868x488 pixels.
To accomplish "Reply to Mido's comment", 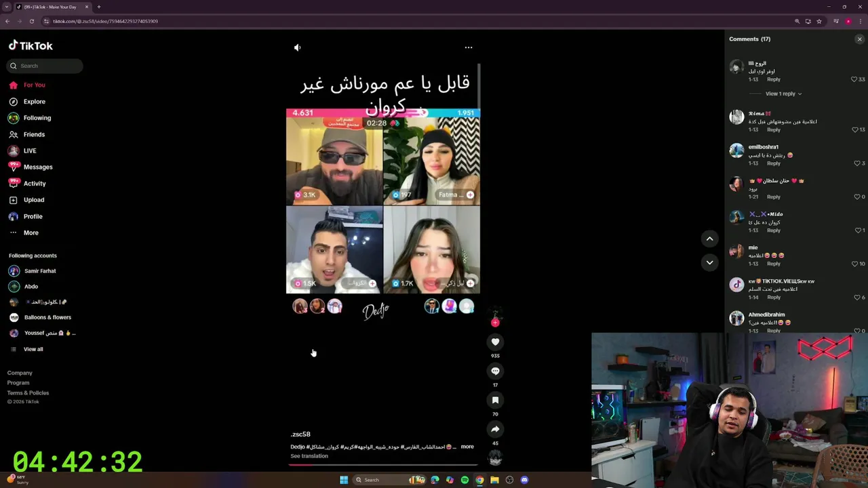I will [774, 230].
